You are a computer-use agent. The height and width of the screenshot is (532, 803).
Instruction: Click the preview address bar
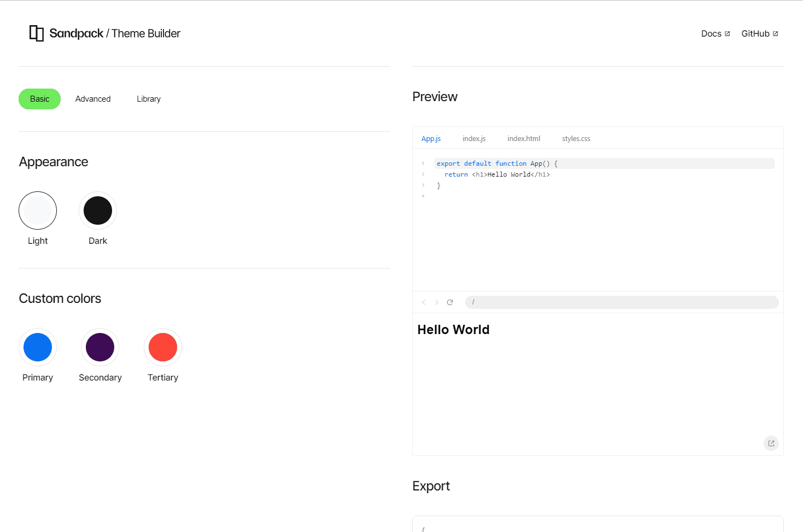[622, 302]
